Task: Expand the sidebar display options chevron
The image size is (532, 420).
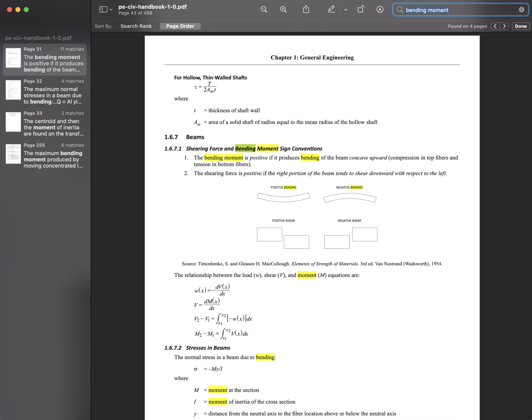Action: click(x=111, y=10)
